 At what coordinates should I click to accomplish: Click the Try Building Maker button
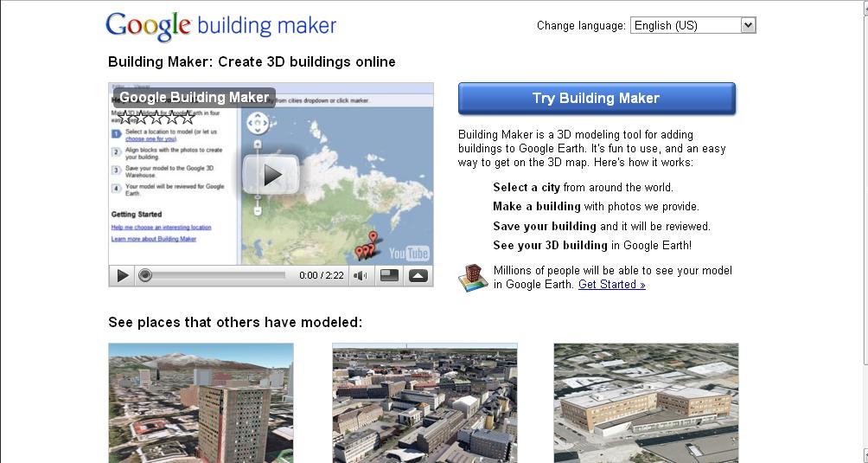coord(597,99)
